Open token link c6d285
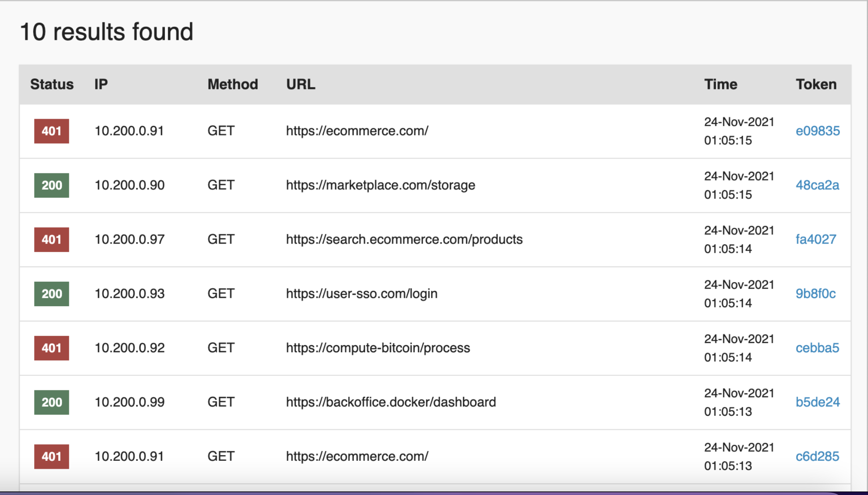Image resolution: width=868 pixels, height=495 pixels. tap(817, 456)
